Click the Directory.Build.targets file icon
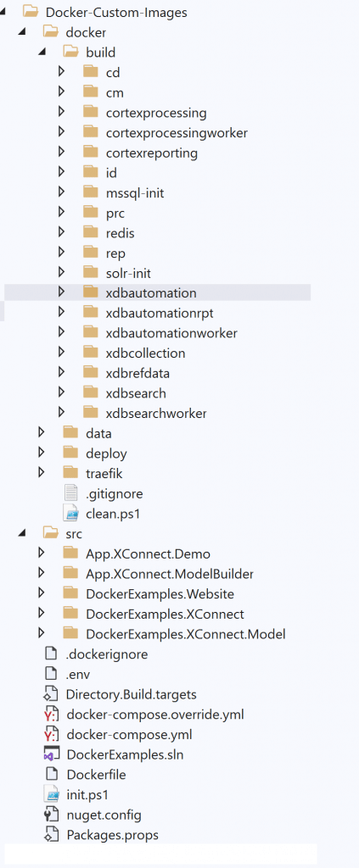Screen dimensions: 359x868 click(x=51, y=694)
